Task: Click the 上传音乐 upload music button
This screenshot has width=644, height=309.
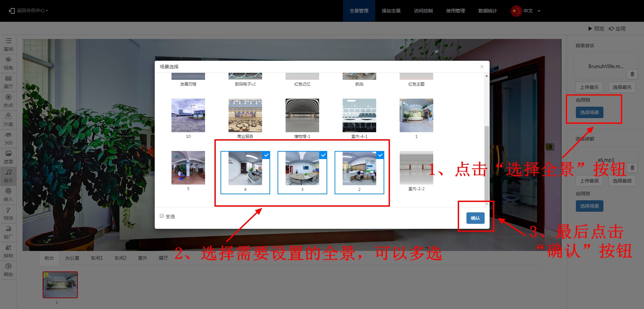Action: 589,87
